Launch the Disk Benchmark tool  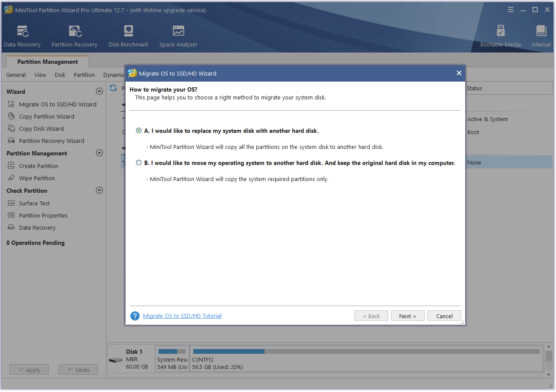[128, 35]
